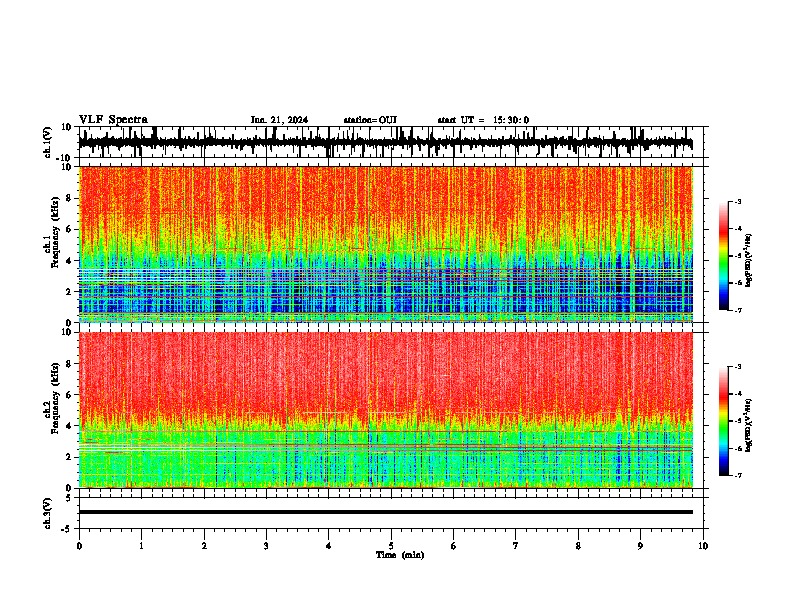Click the "-7" bottom value of ch.2 colorbar
The width and height of the screenshot is (792, 612).
pos(737,475)
